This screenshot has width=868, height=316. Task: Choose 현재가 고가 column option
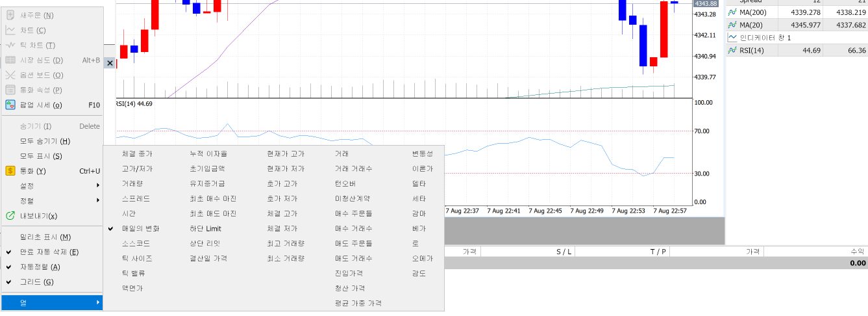coord(286,154)
